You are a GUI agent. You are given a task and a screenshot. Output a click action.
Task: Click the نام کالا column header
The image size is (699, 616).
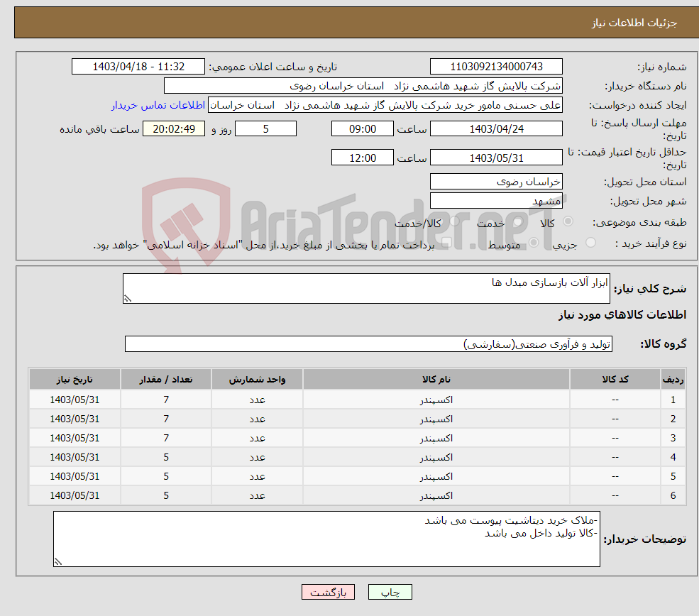click(x=436, y=379)
